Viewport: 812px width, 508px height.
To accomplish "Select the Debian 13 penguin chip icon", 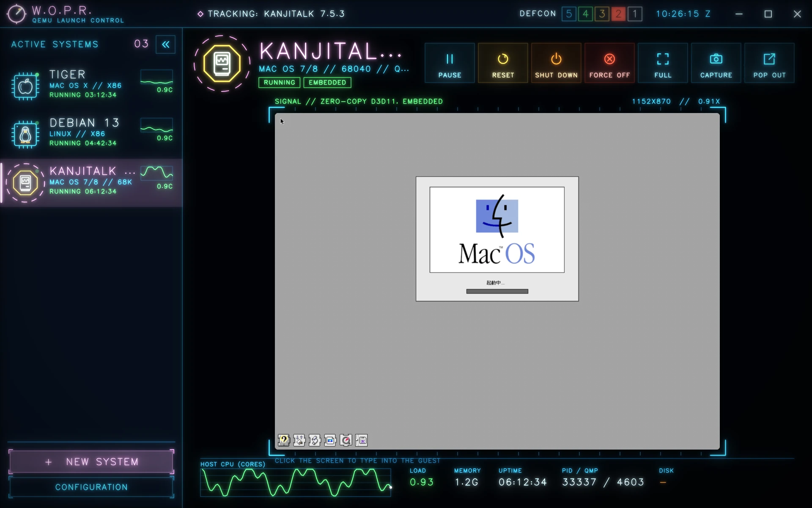I will tap(25, 135).
